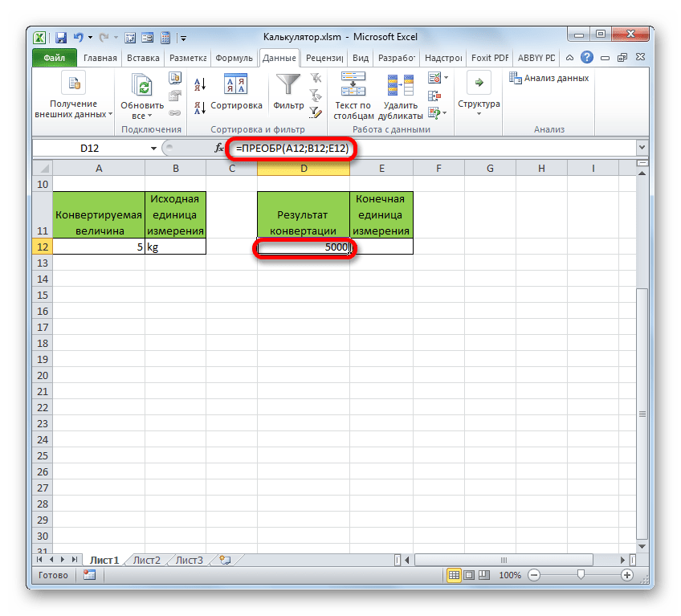Go to the first sheet navigation arrow
The height and width of the screenshot is (616, 681).
40,560
